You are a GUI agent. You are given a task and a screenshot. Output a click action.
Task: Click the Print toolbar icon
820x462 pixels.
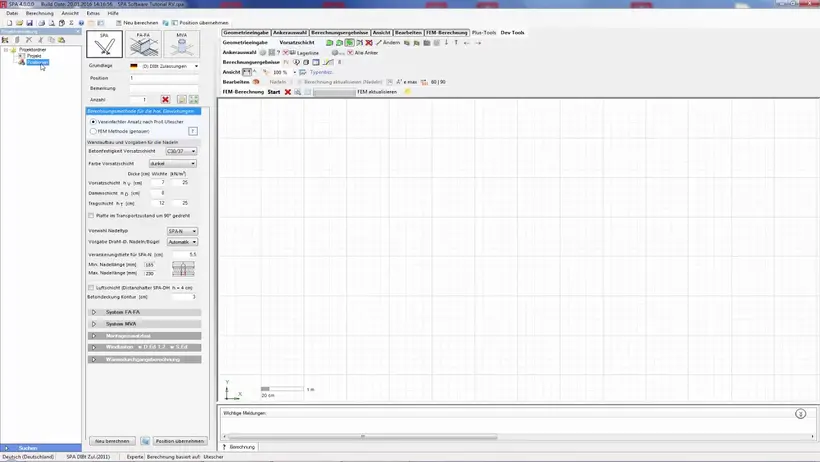(x=41, y=23)
